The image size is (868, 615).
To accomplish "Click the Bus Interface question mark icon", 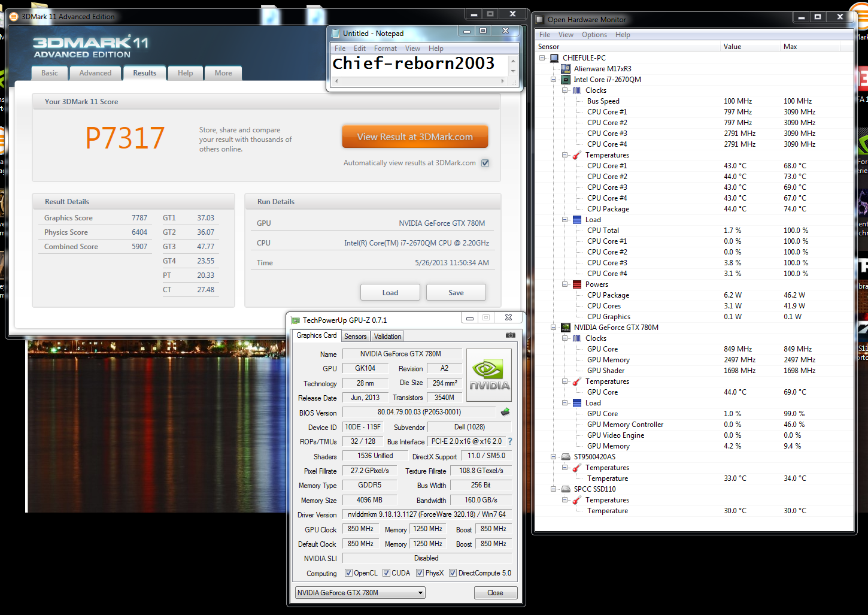I will [x=510, y=441].
